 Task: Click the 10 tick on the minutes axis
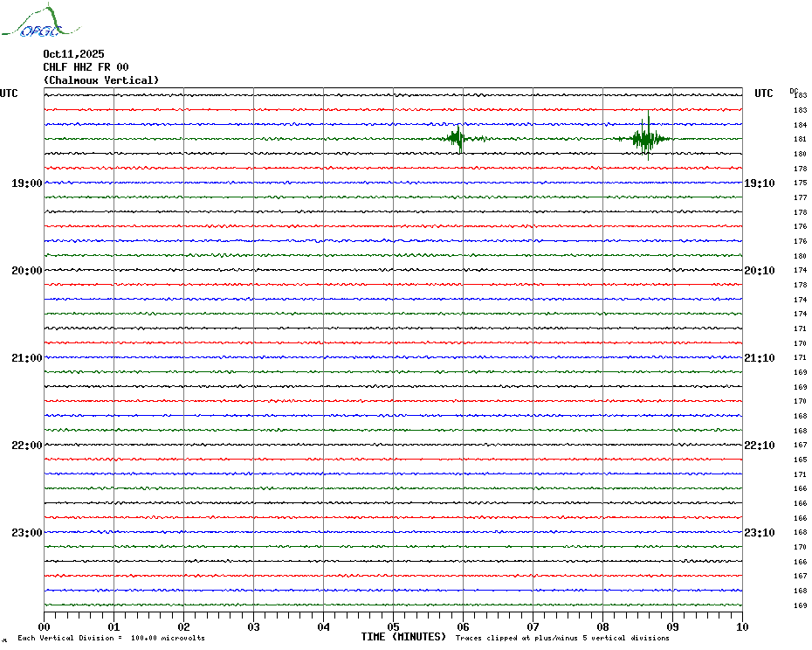point(741,626)
